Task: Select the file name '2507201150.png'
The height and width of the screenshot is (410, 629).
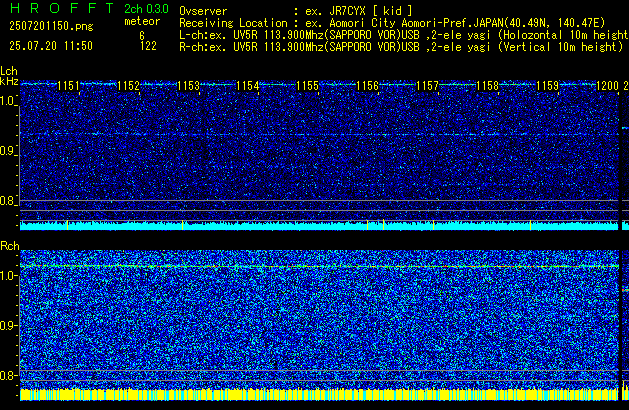Action: 51,26
